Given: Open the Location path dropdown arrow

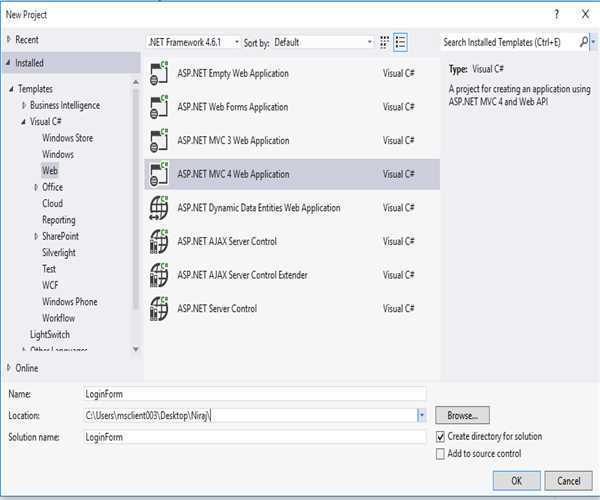Looking at the screenshot, I should click(x=421, y=415).
